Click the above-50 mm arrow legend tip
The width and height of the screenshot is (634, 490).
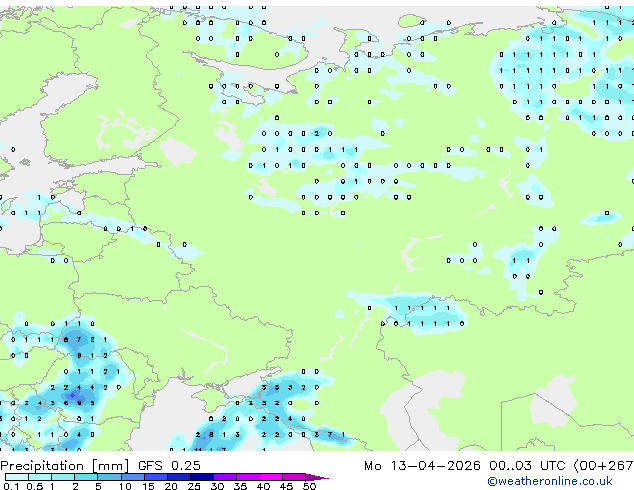click(x=317, y=478)
